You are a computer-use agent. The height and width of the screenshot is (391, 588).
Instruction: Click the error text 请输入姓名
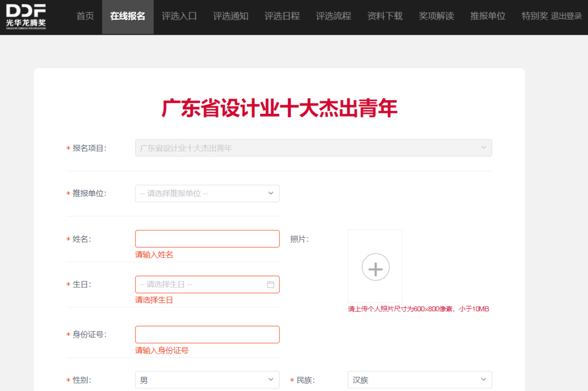pyautogui.click(x=154, y=255)
